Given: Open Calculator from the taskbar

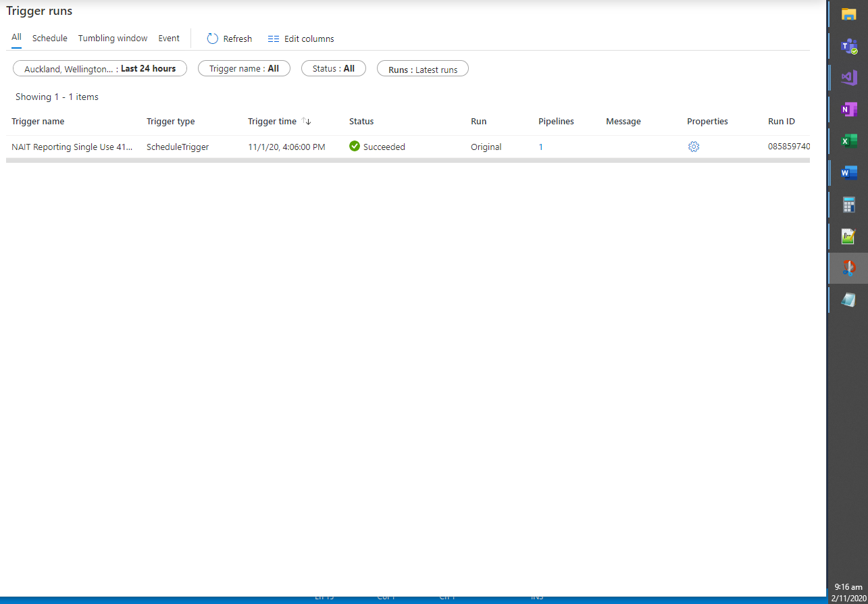Looking at the screenshot, I should (848, 205).
